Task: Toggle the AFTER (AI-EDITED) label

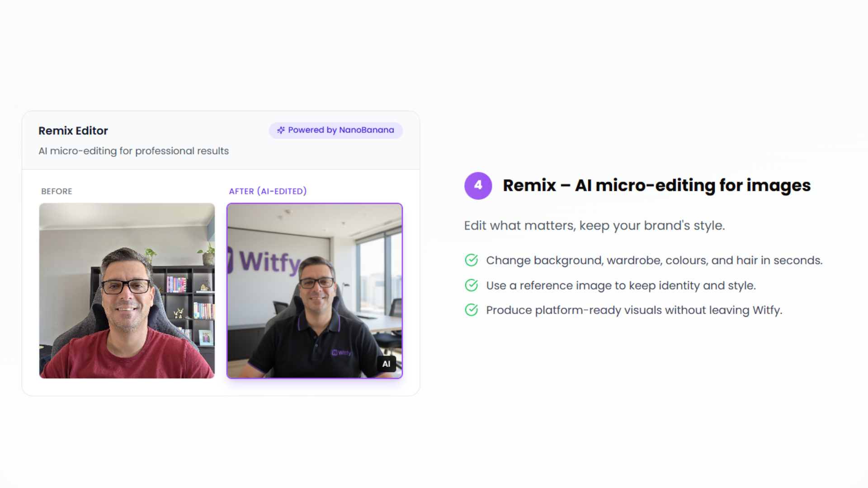Action: point(268,191)
